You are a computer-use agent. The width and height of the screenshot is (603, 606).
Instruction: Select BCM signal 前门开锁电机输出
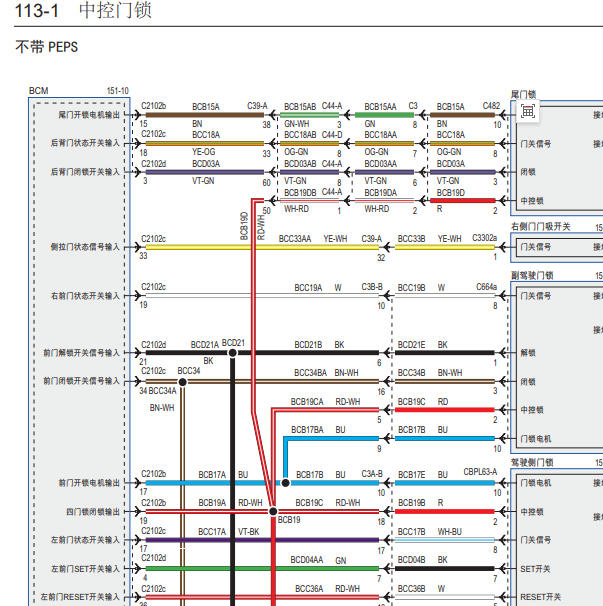coord(89,483)
